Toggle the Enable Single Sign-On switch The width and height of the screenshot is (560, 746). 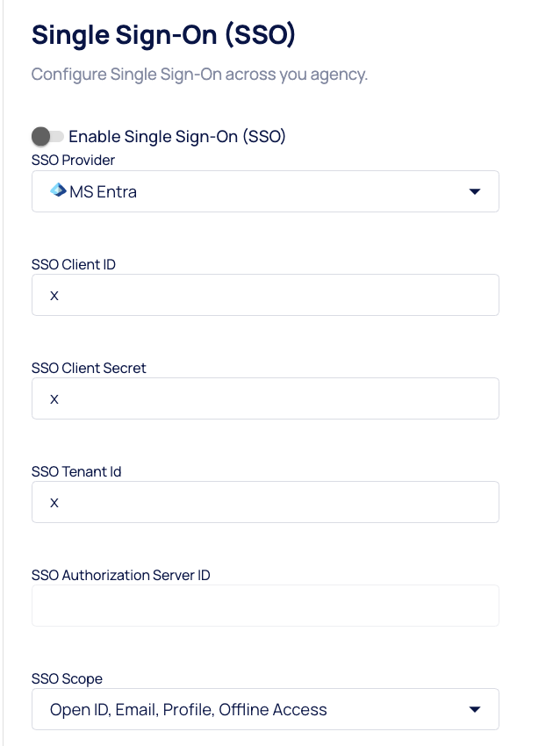tap(47, 136)
